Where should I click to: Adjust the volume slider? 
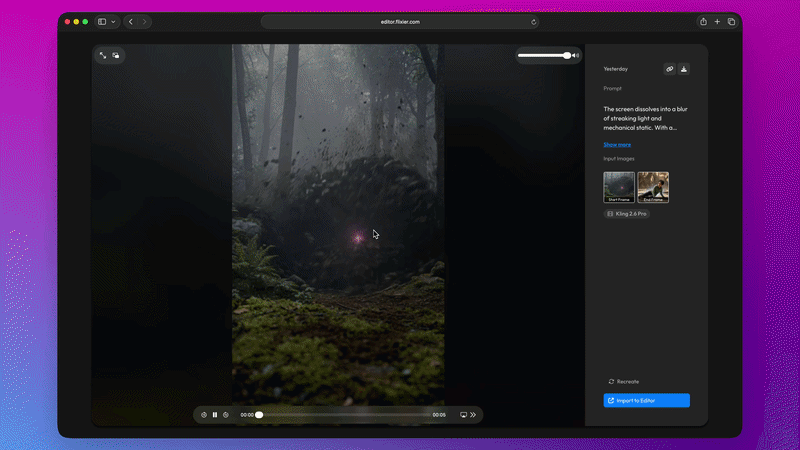tap(545, 56)
